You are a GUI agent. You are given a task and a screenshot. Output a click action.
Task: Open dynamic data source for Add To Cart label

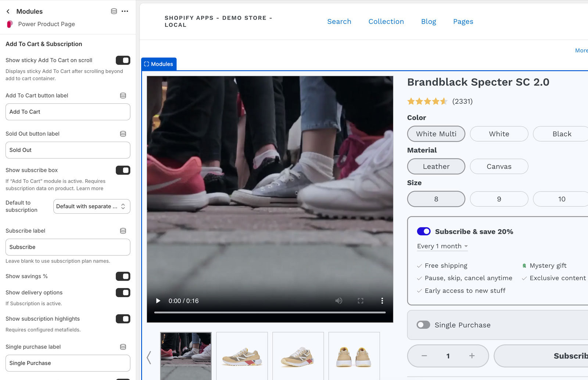pos(123,95)
